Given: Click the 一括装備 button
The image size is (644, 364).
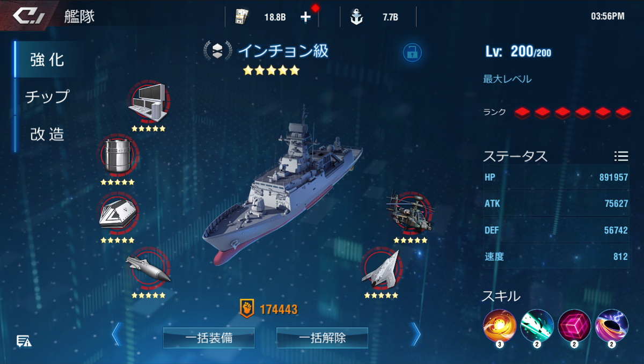Looking at the screenshot, I should tap(209, 338).
